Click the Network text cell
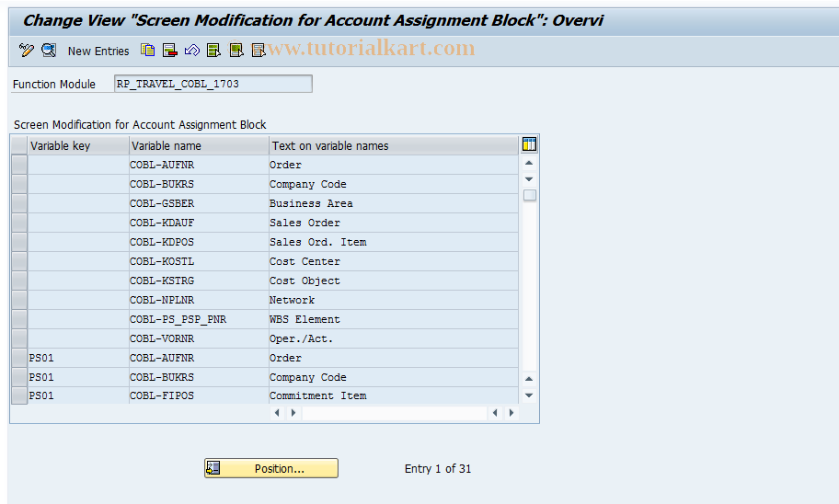 point(394,300)
